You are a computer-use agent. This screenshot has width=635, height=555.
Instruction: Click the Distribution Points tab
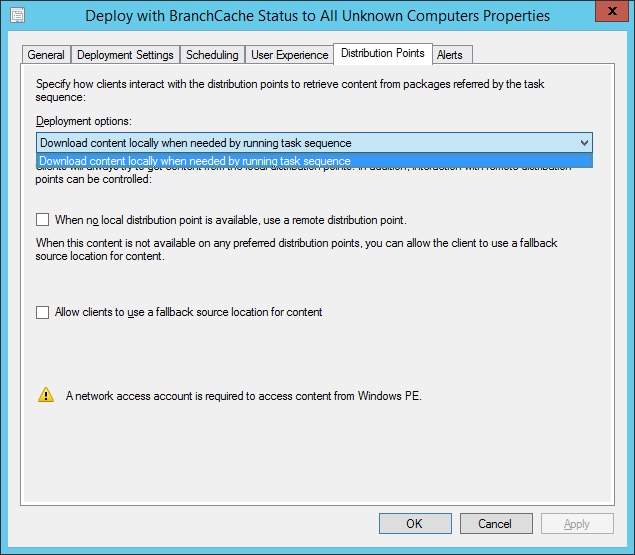(x=381, y=53)
